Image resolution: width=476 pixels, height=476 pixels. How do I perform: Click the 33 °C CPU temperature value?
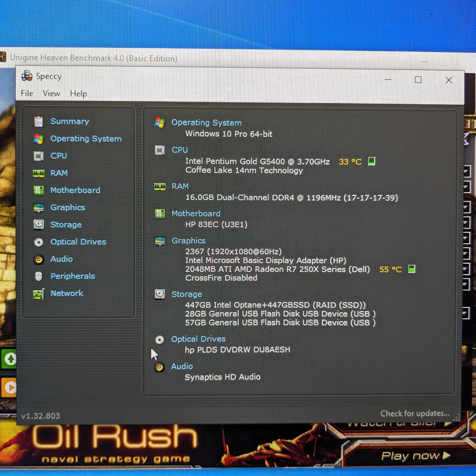(x=350, y=162)
